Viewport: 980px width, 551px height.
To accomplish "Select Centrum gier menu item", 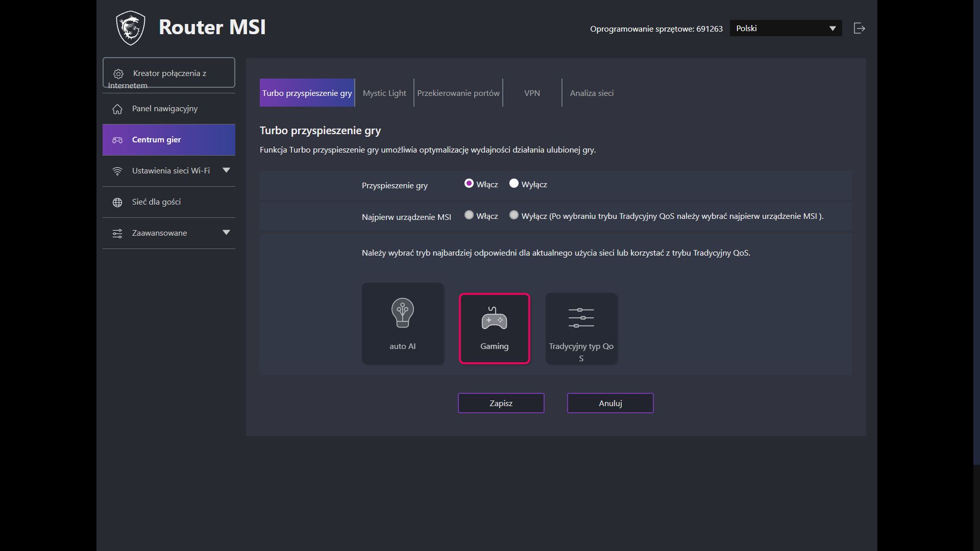I will tap(169, 140).
